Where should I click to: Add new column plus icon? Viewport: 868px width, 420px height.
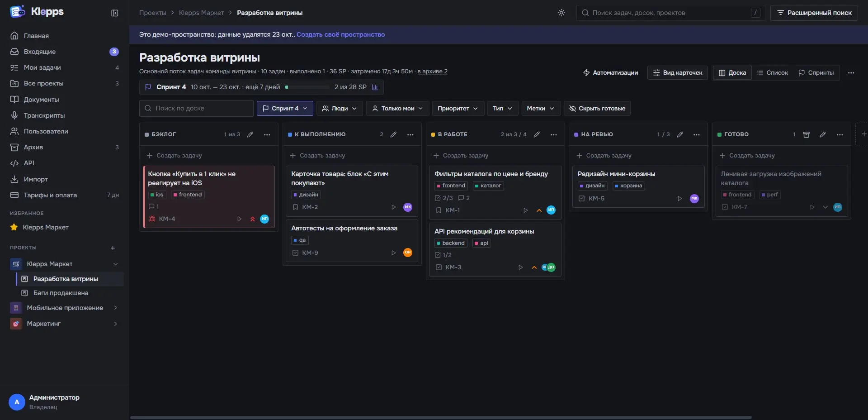click(x=864, y=134)
